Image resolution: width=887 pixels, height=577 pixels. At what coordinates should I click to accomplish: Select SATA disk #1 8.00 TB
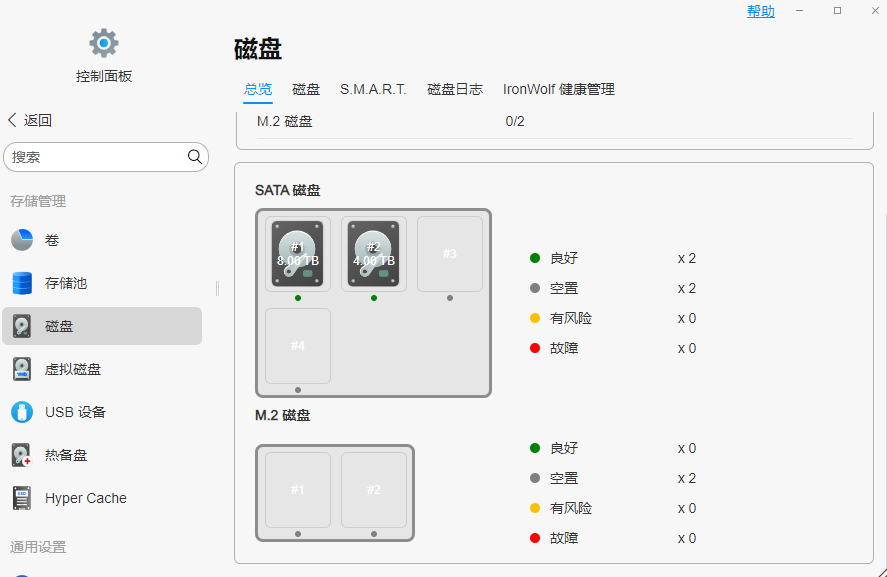click(x=298, y=254)
